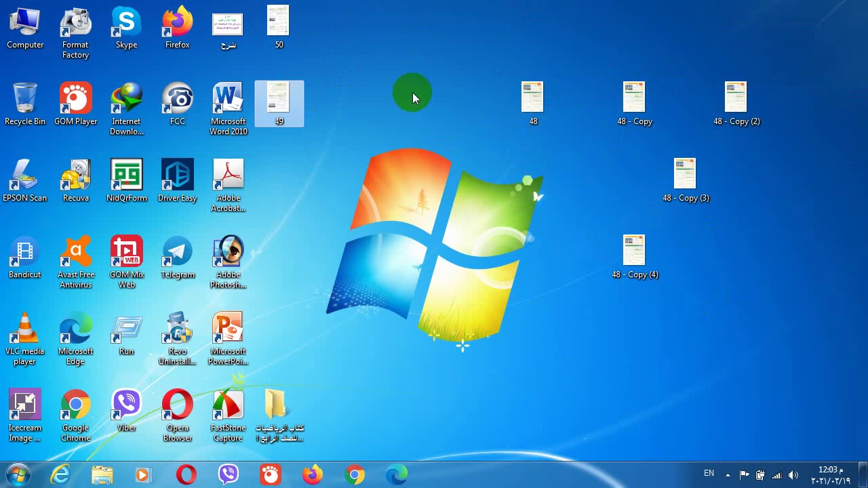Viewport: 868px width, 488px height.
Task: Select the Firefox desktop shortcut
Action: click(x=177, y=28)
